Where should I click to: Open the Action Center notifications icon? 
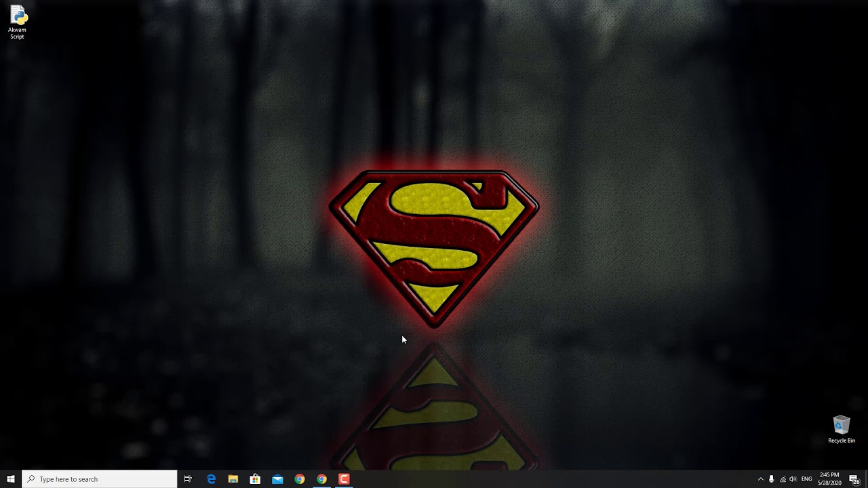(x=854, y=479)
